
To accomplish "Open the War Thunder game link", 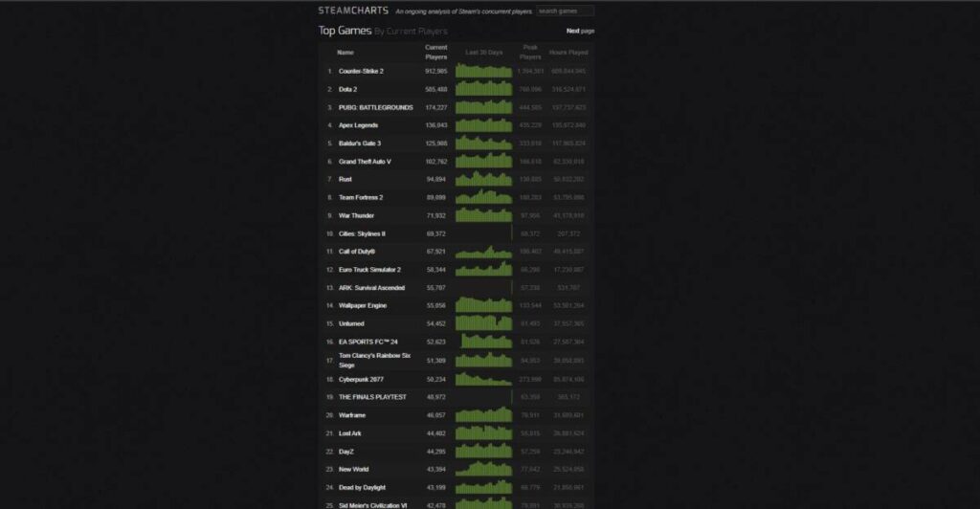I will 357,215.
